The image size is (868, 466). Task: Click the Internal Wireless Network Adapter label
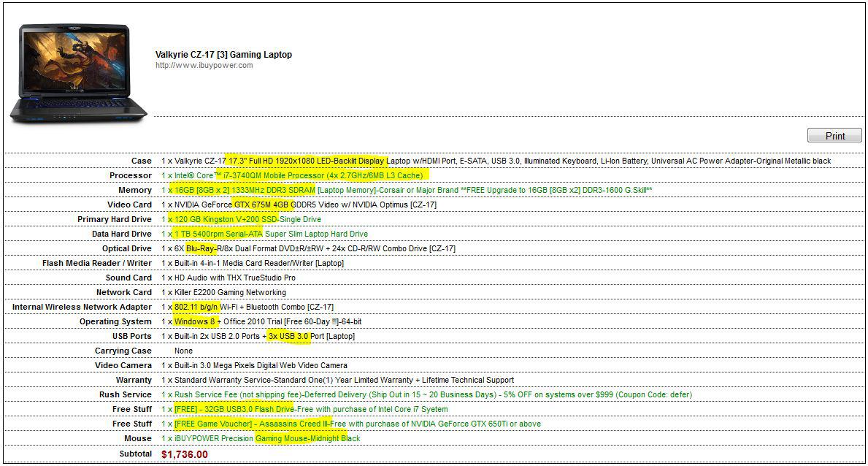[x=82, y=307]
